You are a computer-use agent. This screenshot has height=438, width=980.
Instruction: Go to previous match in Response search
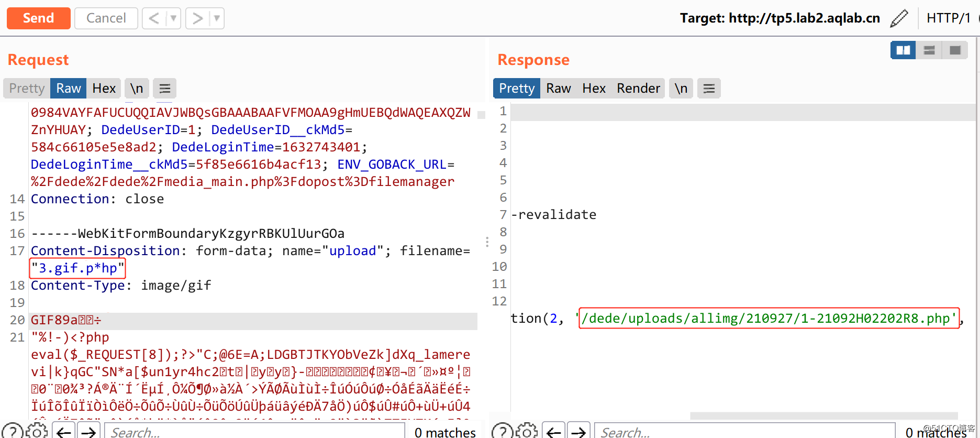(x=554, y=432)
